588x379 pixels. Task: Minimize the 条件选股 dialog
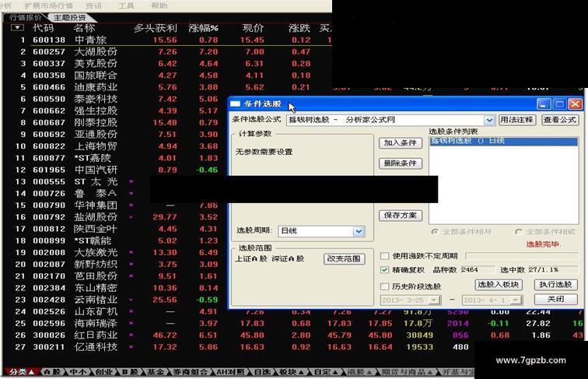point(544,104)
